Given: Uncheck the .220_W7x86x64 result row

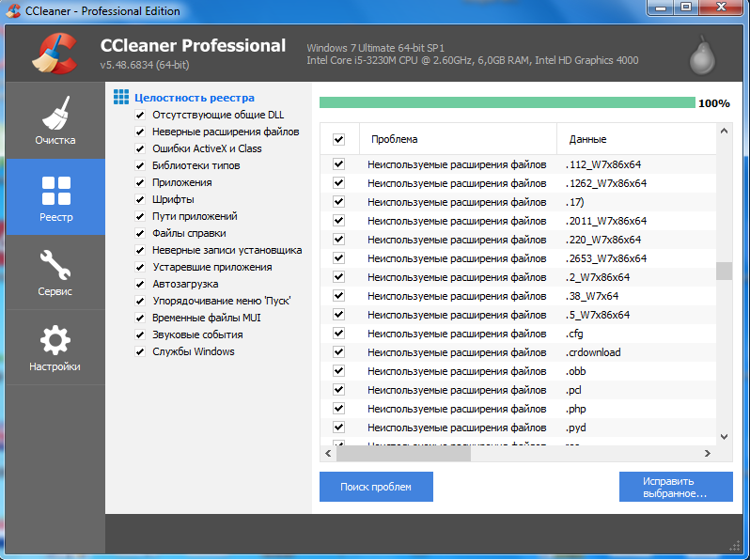Looking at the screenshot, I should point(338,239).
